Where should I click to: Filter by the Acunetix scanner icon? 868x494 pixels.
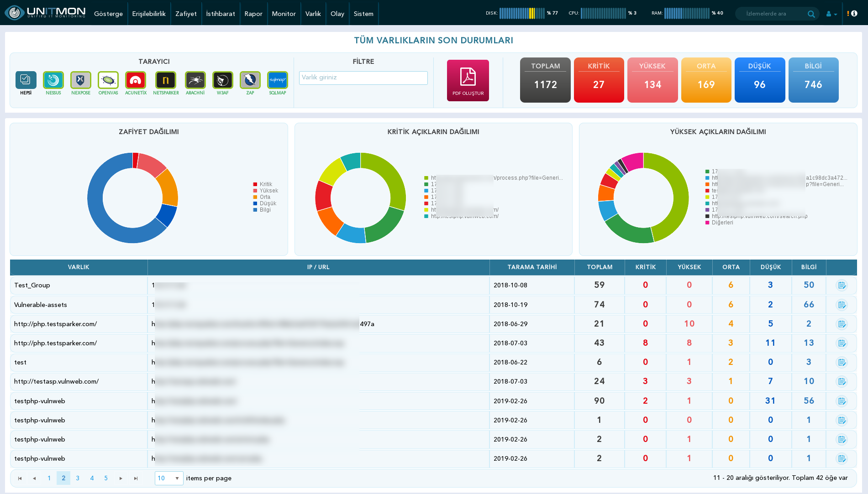click(136, 80)
